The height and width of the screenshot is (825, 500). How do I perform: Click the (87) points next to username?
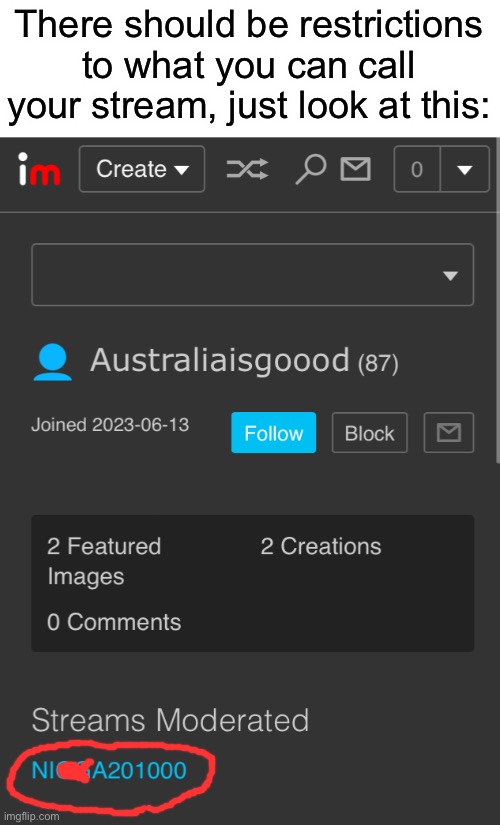378,364
